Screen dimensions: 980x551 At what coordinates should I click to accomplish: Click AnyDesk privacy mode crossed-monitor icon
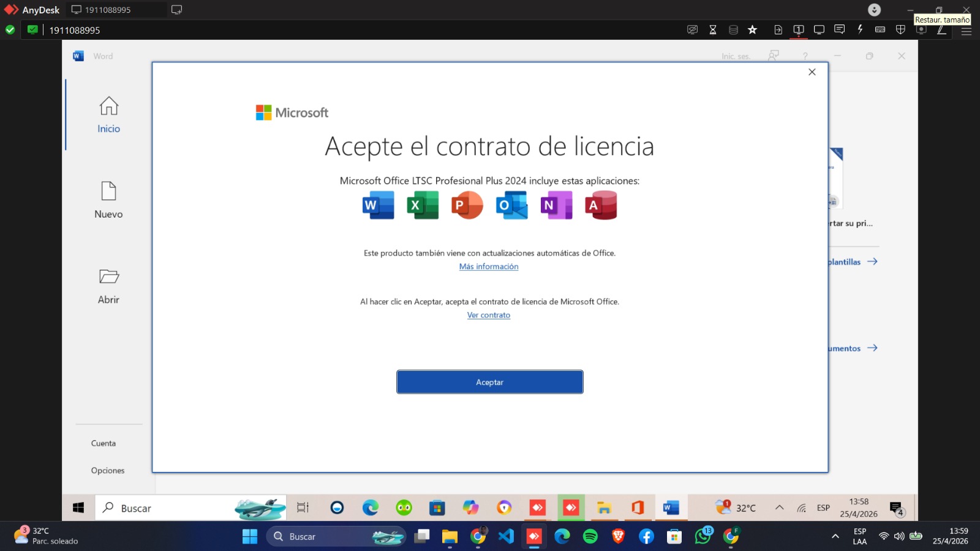point(693,29)
